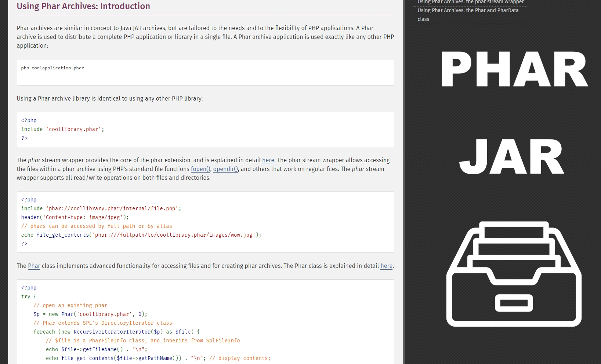Click the header('Content-type: image/jpeg') line

75,217
